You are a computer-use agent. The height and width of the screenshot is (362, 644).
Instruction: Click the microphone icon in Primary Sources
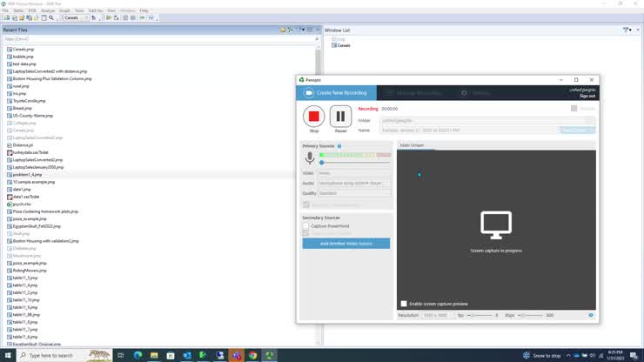click(310, 158)
